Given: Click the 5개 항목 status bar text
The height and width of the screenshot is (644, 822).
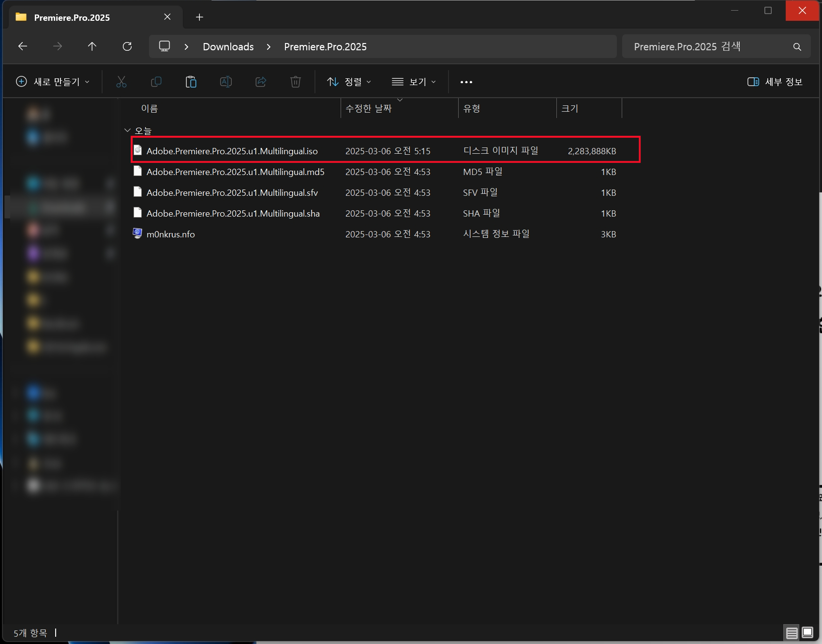Looking at the screenshot, I should pos(30,633).
